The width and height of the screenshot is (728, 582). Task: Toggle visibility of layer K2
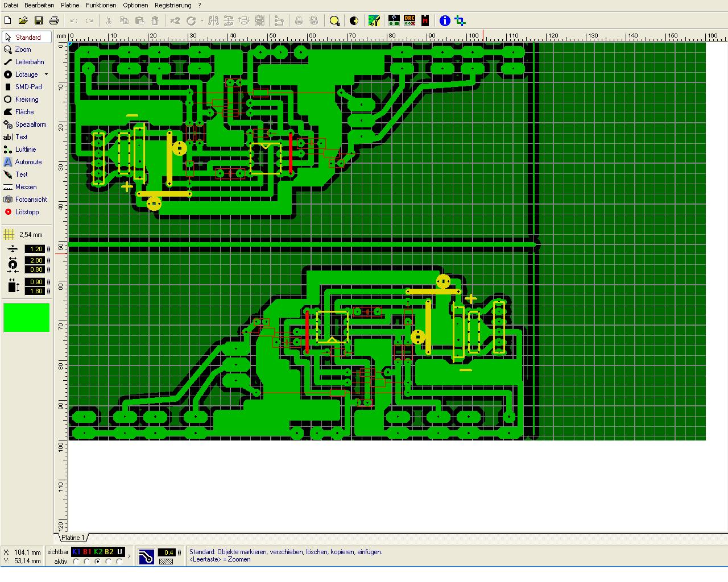coord(98,552)
